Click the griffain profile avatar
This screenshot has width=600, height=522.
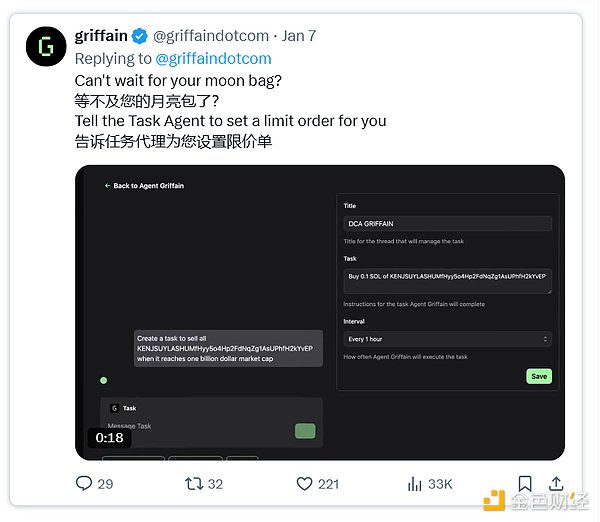(x=45, y=47)
